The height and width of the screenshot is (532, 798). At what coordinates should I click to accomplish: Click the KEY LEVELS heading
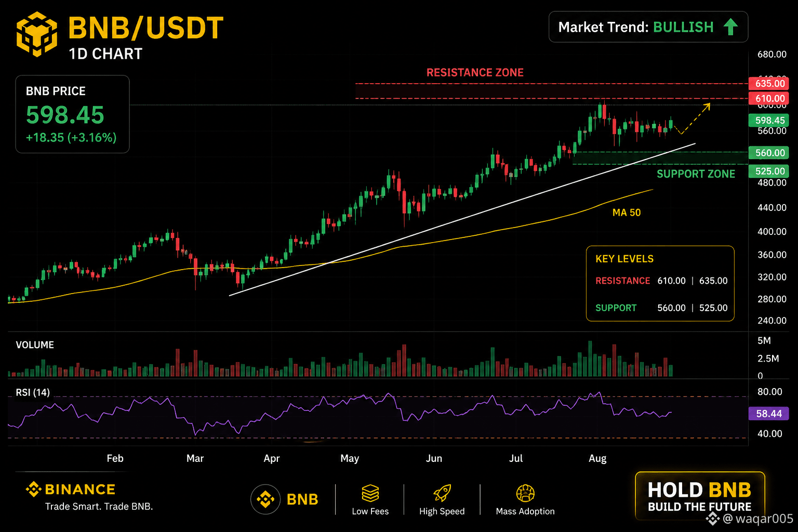624,259
